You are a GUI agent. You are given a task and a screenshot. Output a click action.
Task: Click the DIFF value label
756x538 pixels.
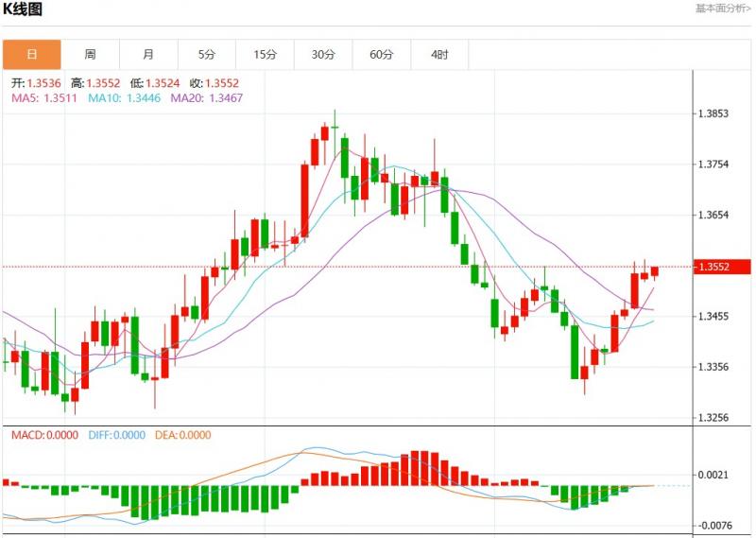[x=116, y=435]
